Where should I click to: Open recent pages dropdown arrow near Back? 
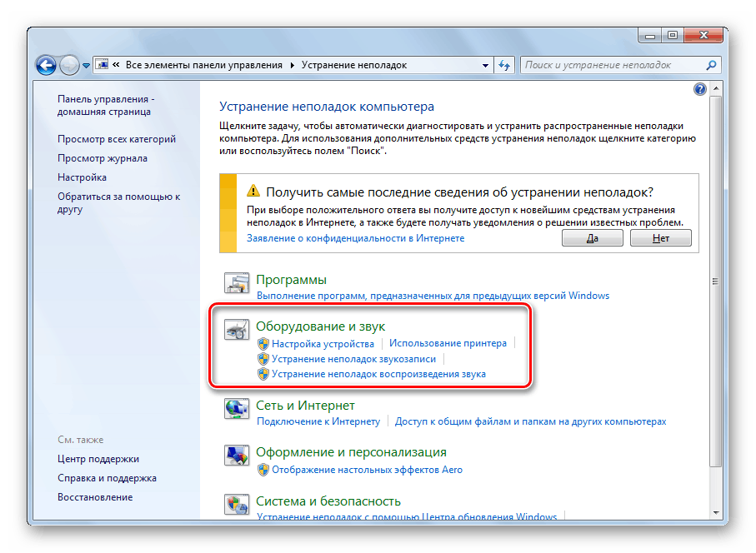(x=86, y=66)
